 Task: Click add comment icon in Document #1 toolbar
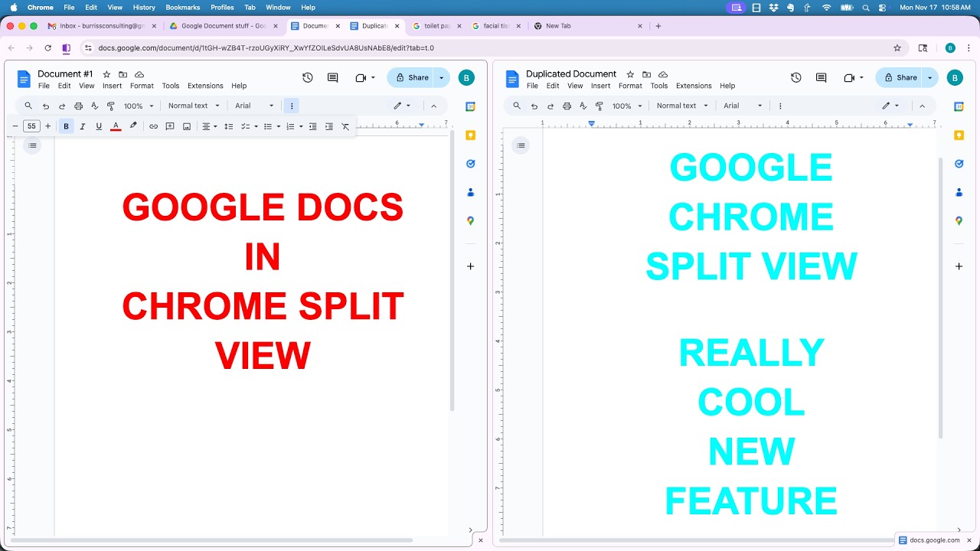[170, 126]
